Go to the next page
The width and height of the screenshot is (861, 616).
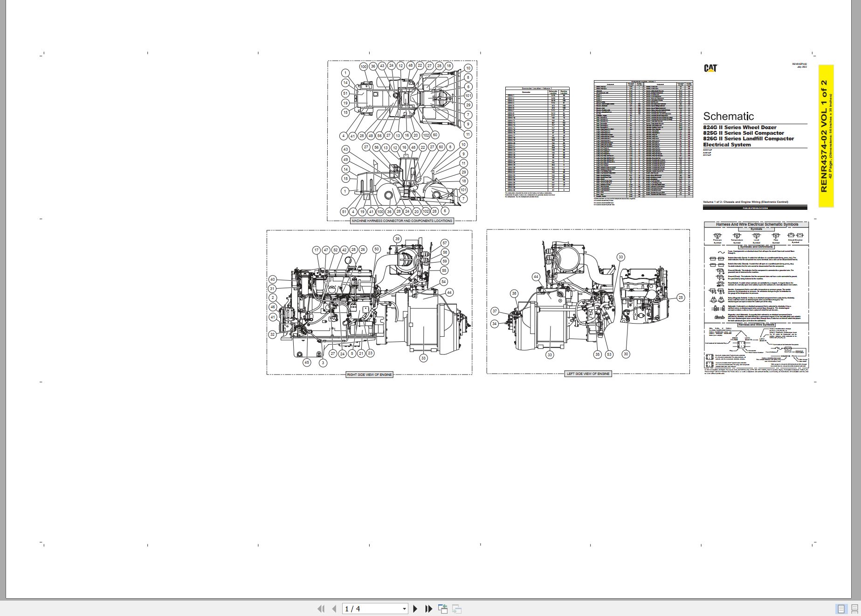click(x=415, y=609)
